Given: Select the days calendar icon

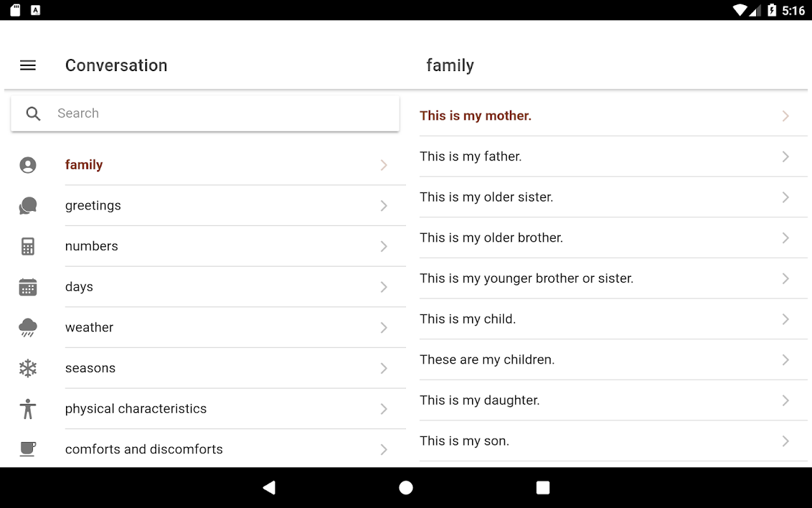Looking at the screenshot, I should click(28, 287).
